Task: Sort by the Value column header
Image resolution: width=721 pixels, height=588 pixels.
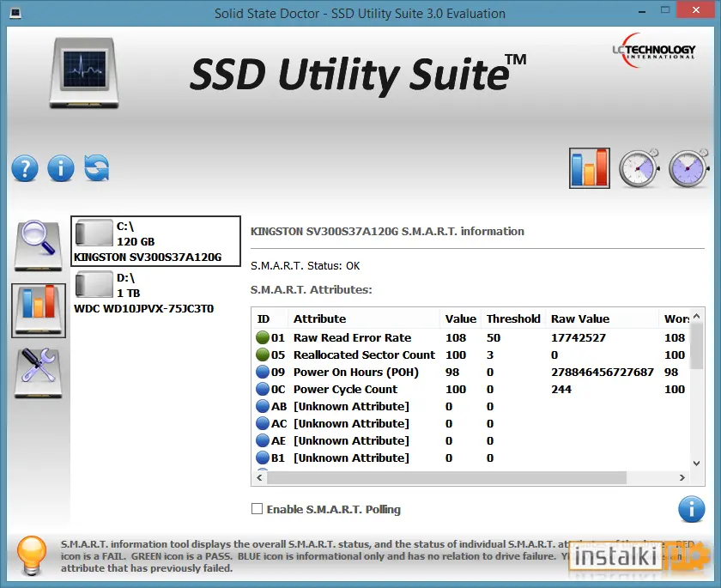Action: [460, 318]
